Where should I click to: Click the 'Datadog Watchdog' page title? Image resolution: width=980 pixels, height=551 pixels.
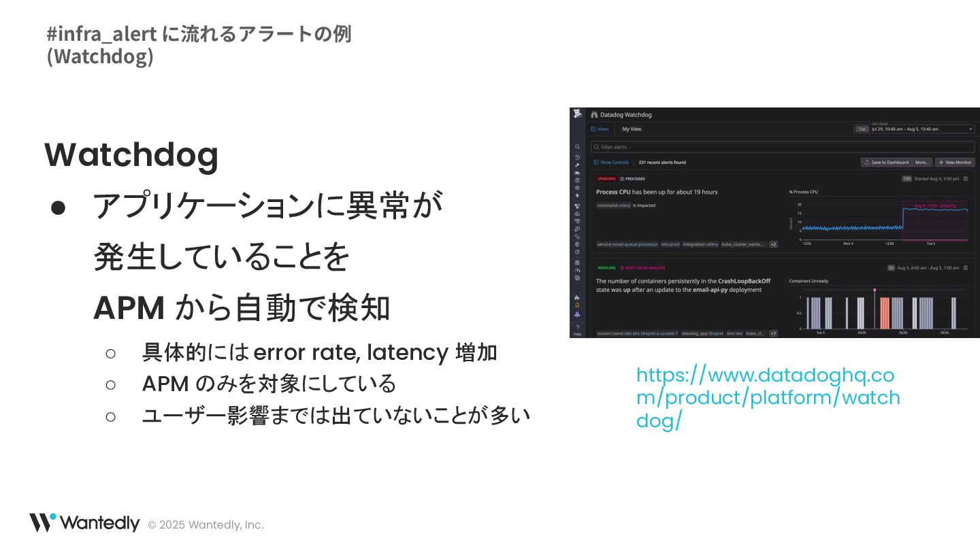(x=626, y=114)
